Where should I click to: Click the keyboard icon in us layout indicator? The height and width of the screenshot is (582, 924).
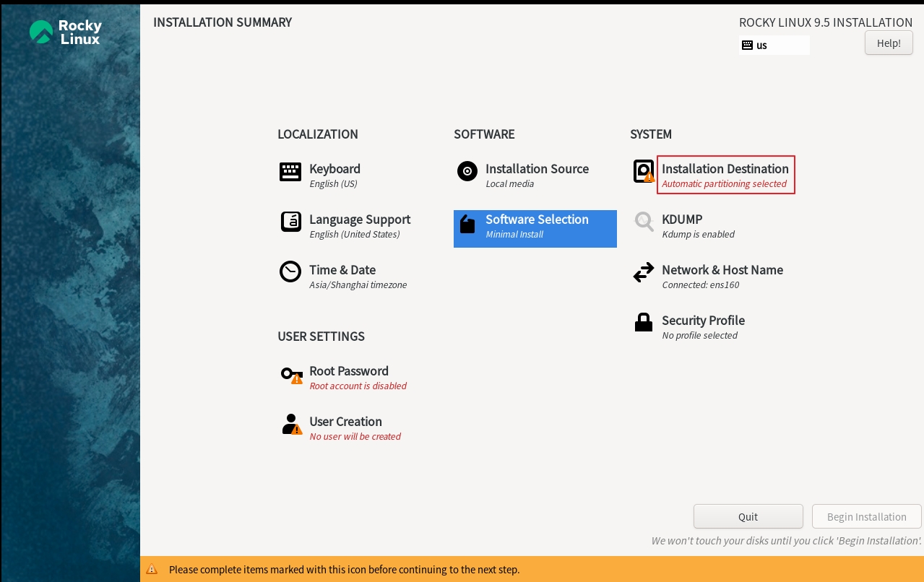click(x=747, y=45)
